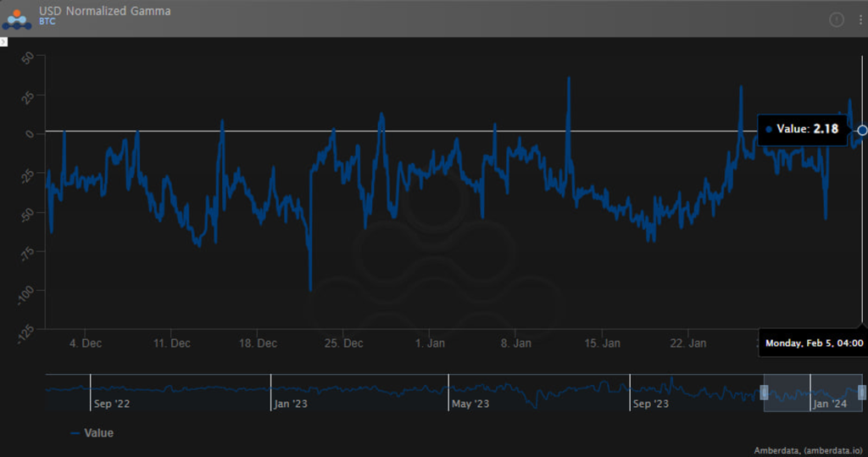Click the Amberdata logo icon
Screen dimensions: 868x457
(x=18, y=17)
